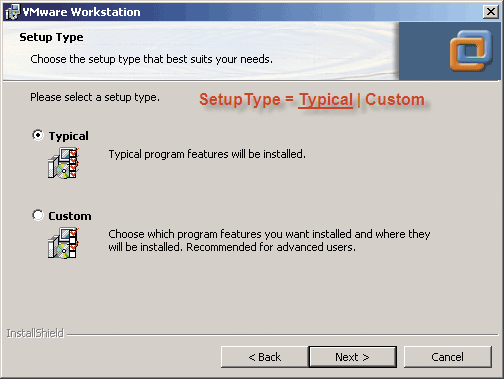Click the VMware Workstation title bar text
Viewport: 504px width, 379px height.
click(x=81, y=12)
